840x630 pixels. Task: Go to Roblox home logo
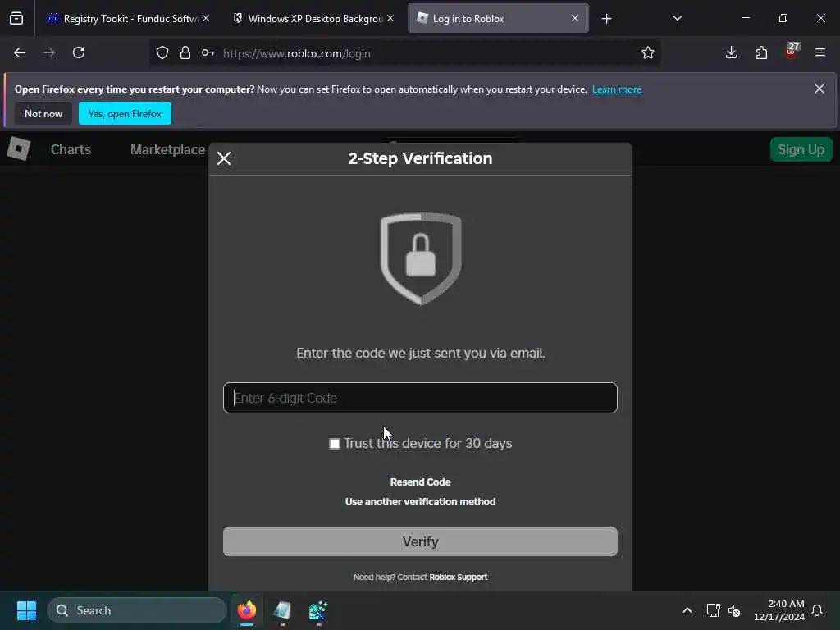[x=19, y=148]
